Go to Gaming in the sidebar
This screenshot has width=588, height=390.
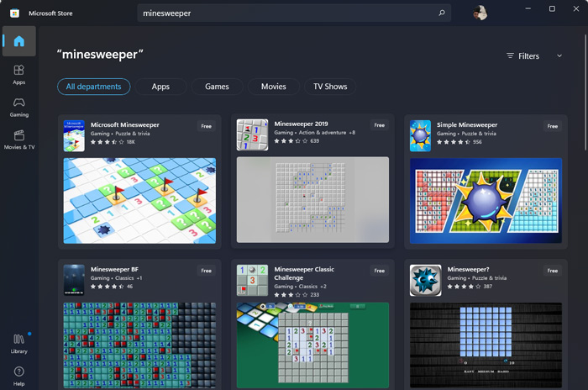(19, 107)
